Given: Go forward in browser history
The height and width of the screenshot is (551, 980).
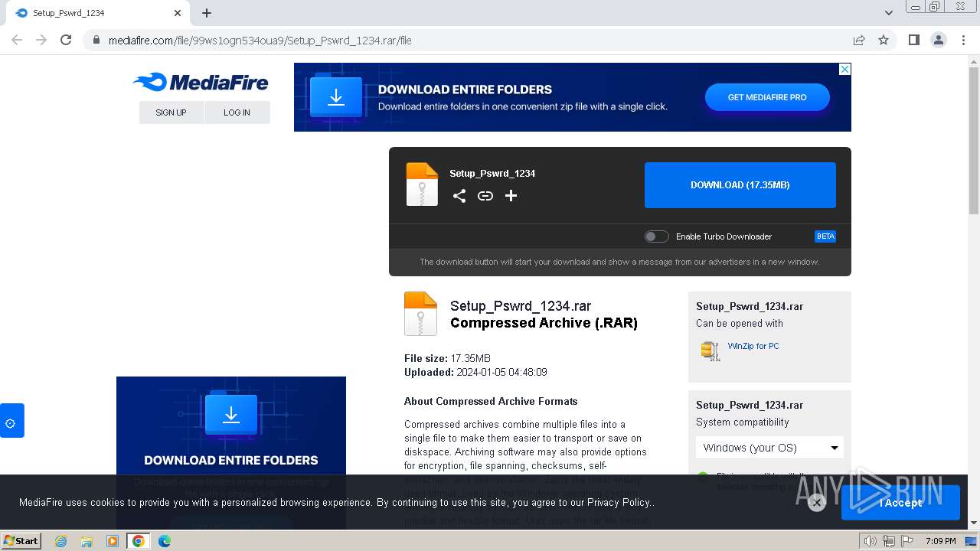Looking at the screenshot, I should click(x=41, y=40).
